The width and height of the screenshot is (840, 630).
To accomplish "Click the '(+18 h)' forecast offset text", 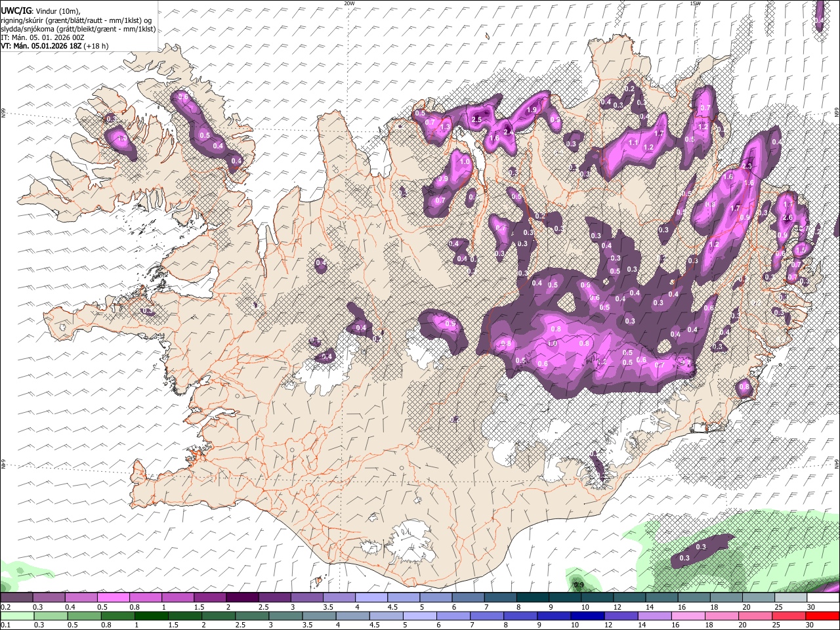I will click(x=96, y=46).
